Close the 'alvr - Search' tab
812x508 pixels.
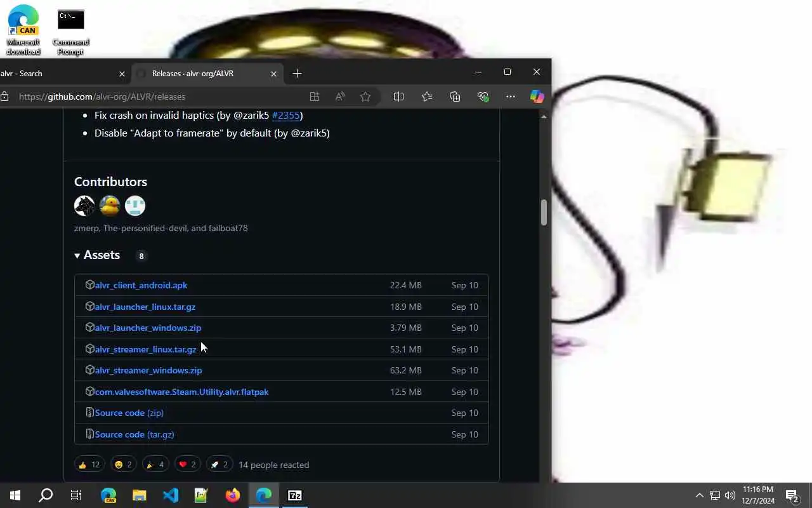[122, 74]
